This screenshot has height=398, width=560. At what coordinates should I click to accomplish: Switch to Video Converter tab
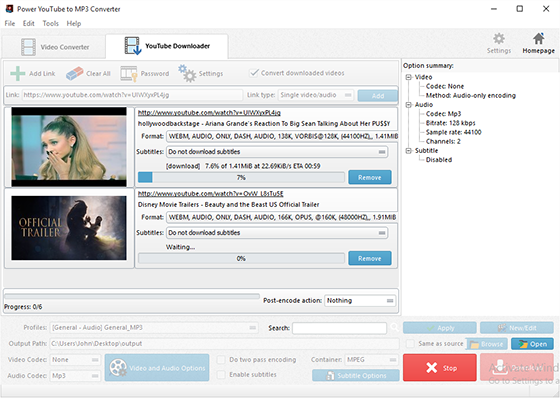click(x=54, y=47)
